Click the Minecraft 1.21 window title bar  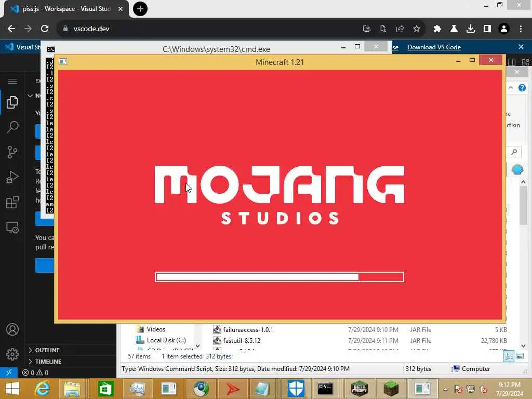[x=280, y=62]
